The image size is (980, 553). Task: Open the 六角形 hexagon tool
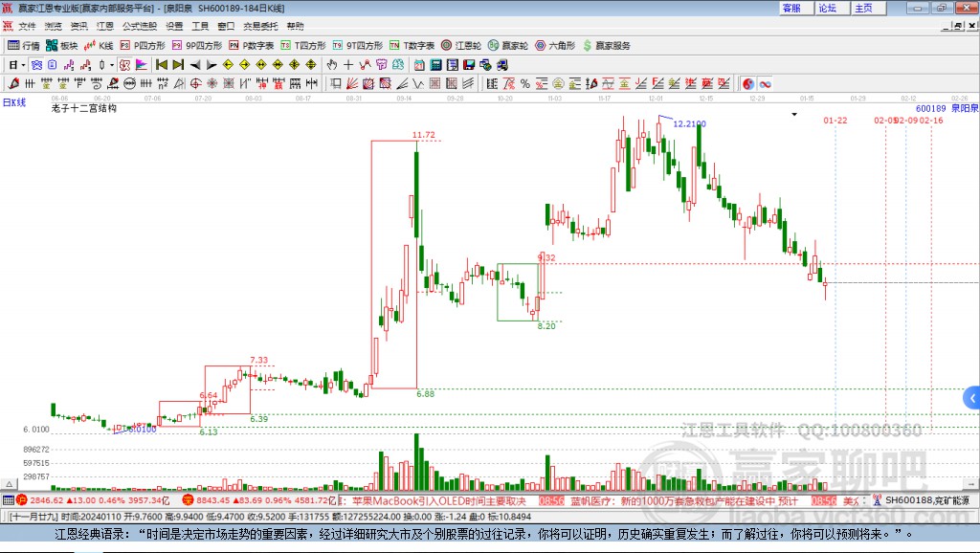[555, 46]
